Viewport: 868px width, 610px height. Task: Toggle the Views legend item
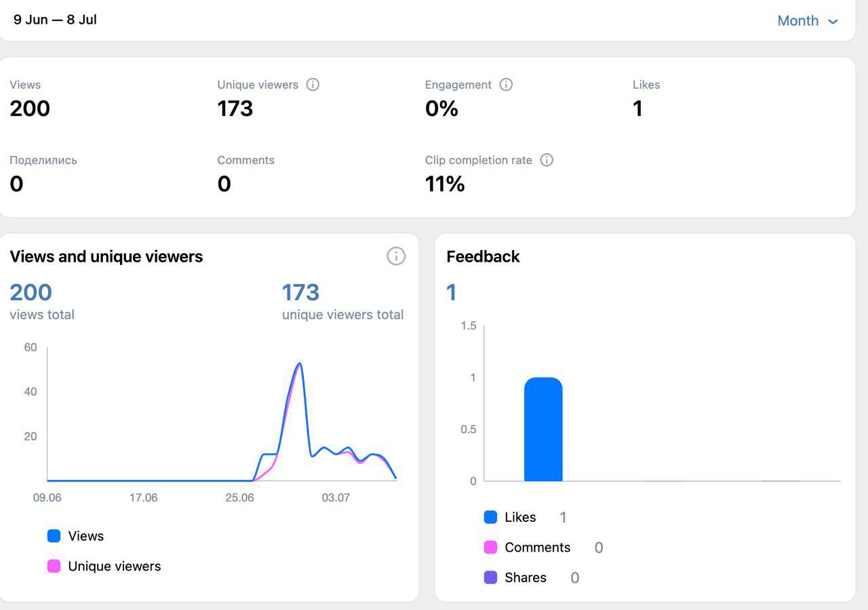[85, 536]
